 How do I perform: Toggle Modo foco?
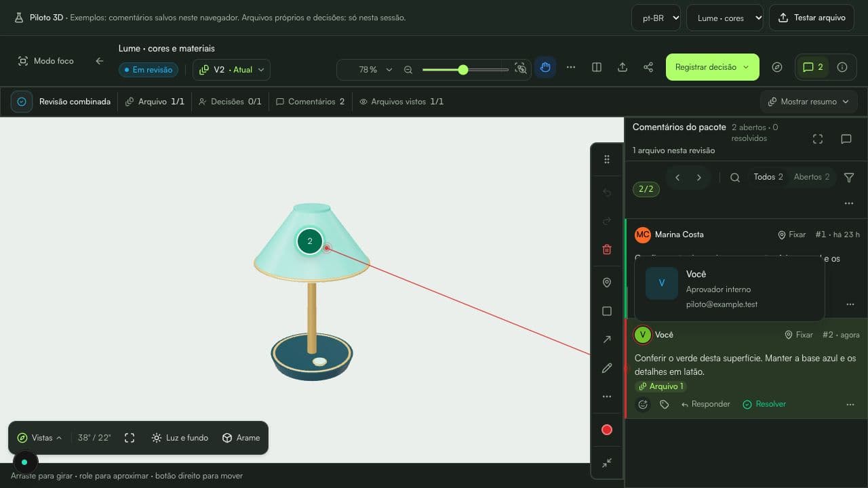(46, 61)
